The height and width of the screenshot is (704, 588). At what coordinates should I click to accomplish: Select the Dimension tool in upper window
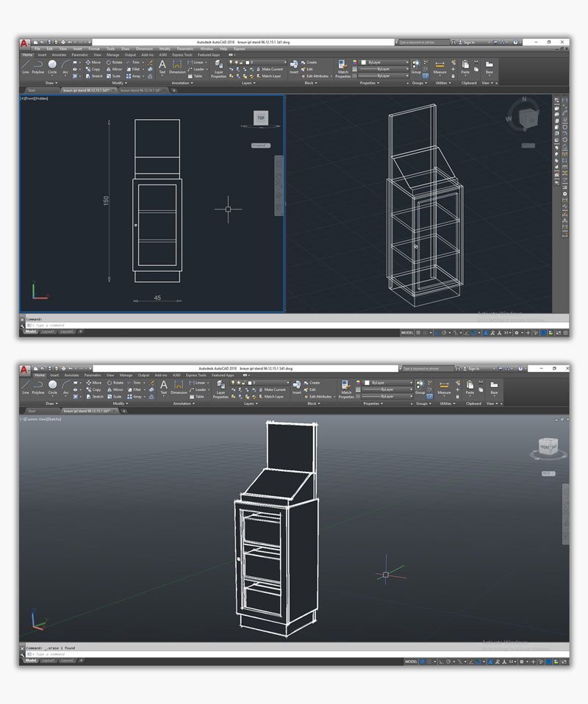click(x=177, y=67)
